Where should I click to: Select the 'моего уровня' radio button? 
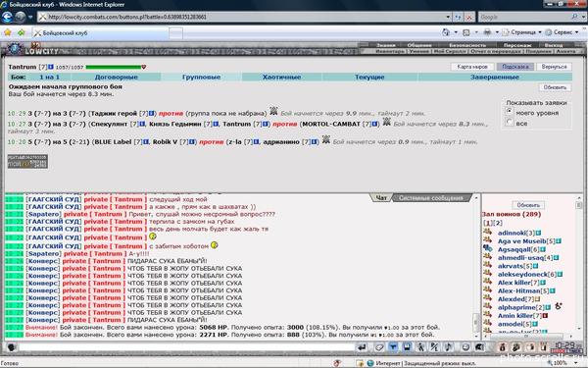click(510, 112)
